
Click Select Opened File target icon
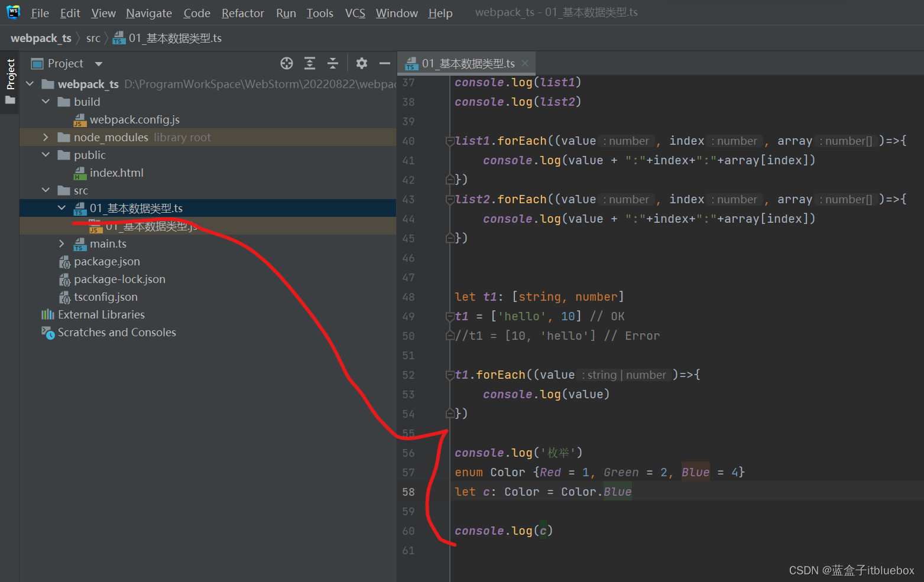click(287, 63)
